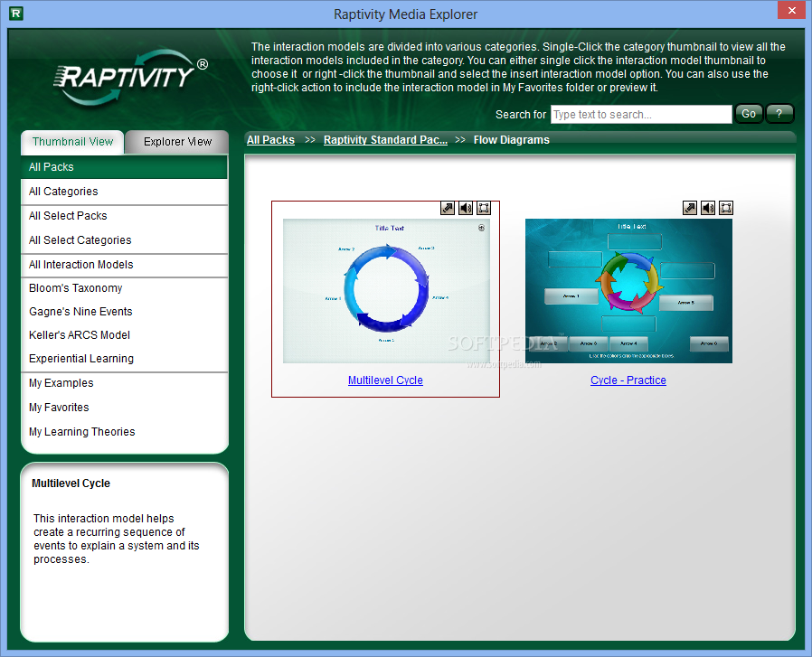Select Bloom's Taxonomy in the sidebar
This screenshot has width=812, height=657.
coord(124,288)
